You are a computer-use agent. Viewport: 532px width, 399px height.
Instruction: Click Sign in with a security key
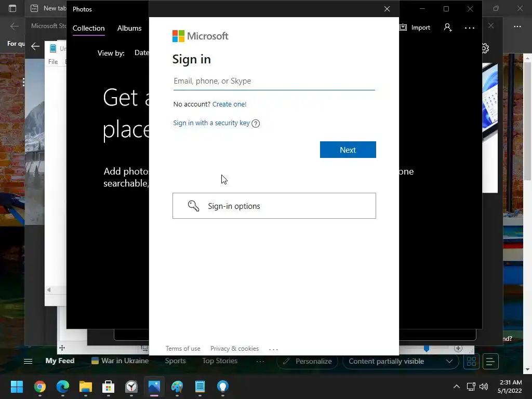211,123
